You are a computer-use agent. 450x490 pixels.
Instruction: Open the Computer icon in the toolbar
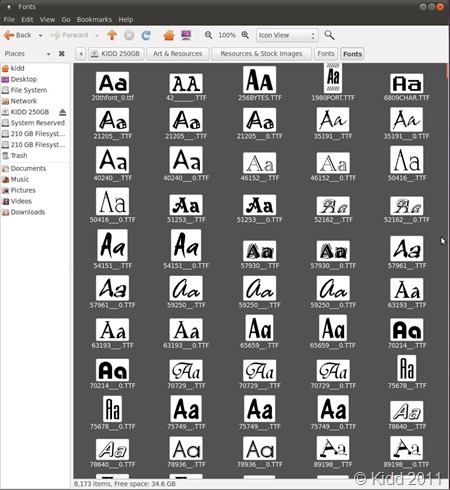coord(186,35)
